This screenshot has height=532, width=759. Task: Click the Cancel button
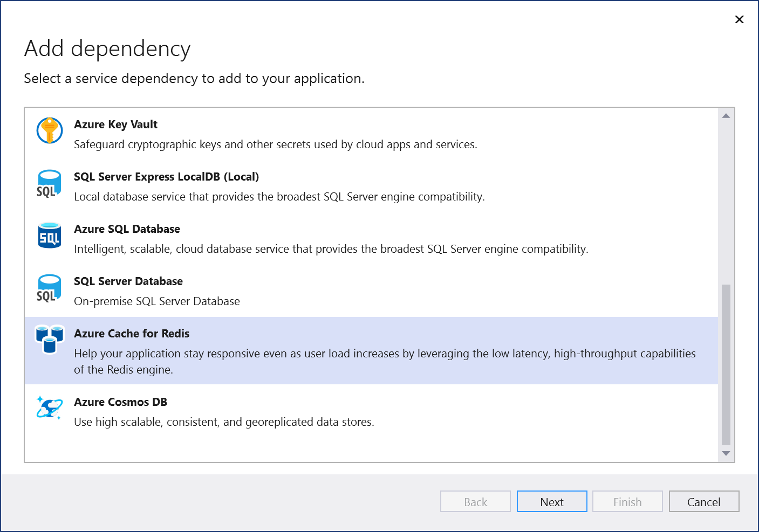tap(703, 501)
